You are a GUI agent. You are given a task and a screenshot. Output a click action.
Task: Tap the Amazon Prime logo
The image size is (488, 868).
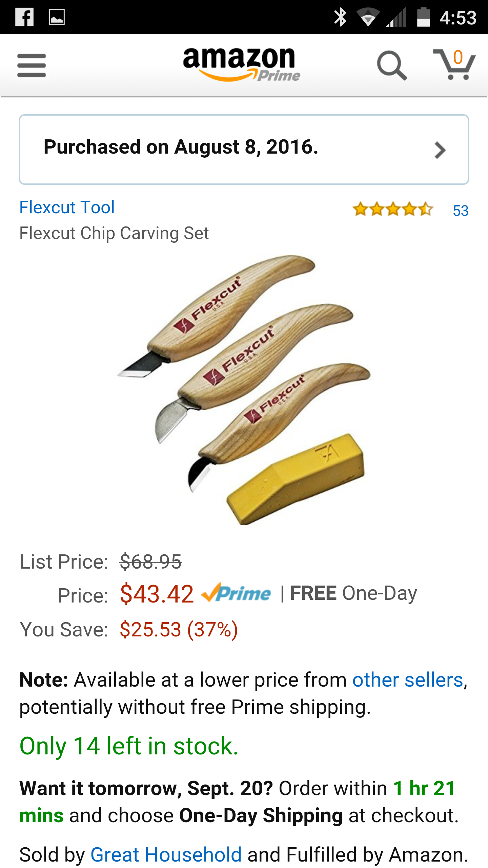241,64
